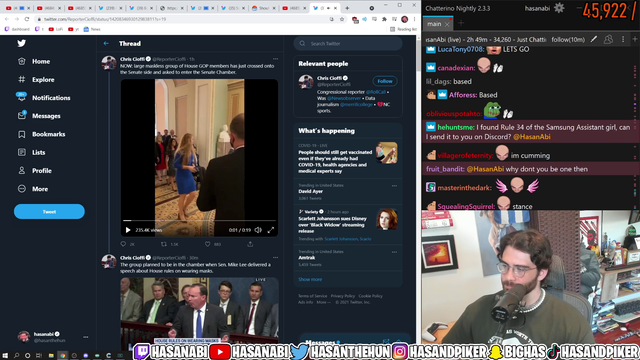Share the first Chris Cioffi tweet
640x360 pixels.
click(250, 244)
